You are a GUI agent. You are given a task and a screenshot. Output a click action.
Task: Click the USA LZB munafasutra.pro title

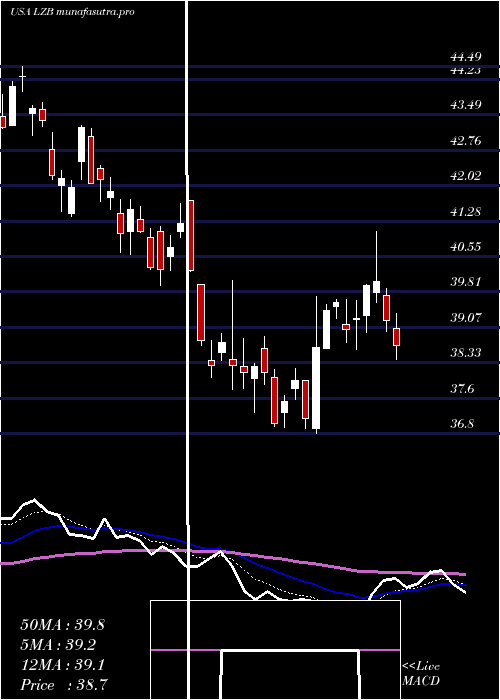(72, 12)
